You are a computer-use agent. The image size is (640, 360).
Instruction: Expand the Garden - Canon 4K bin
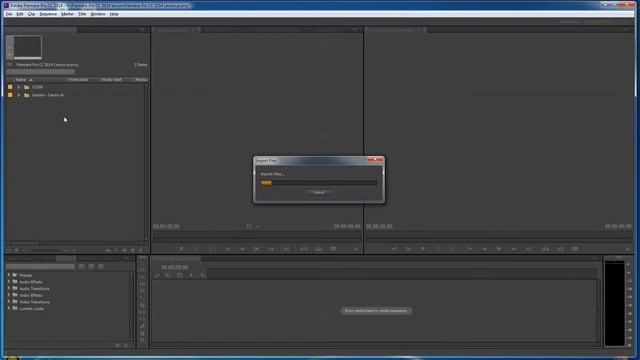[x=18, y=95]
